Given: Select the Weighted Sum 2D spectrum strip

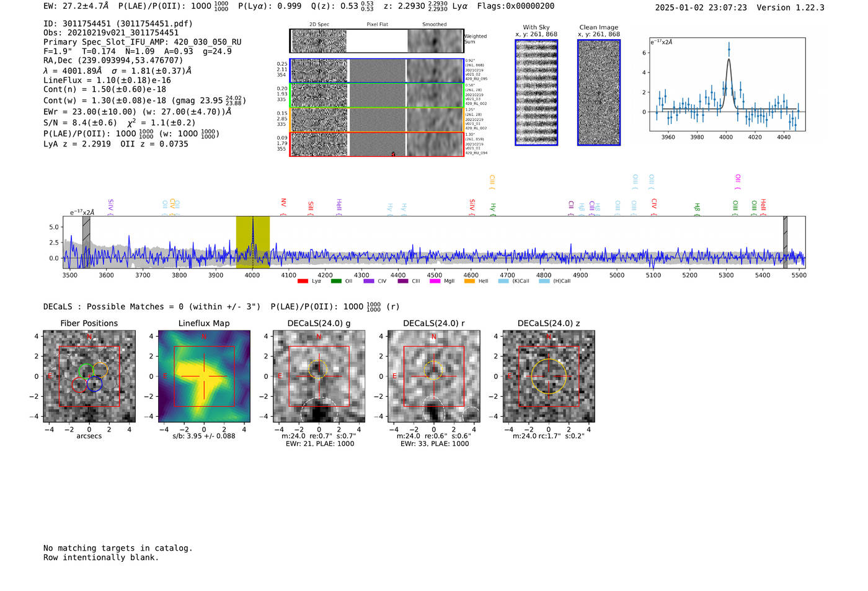Looking at the screenshot, I should tap(377, 41).
